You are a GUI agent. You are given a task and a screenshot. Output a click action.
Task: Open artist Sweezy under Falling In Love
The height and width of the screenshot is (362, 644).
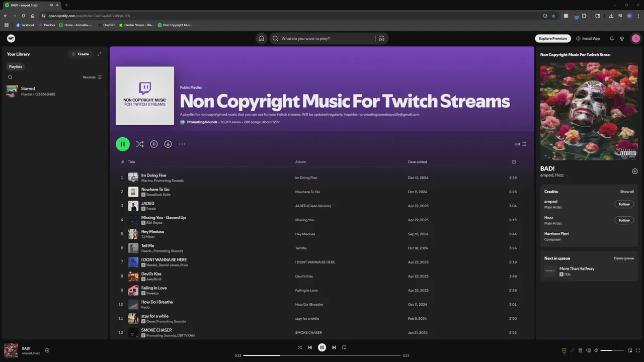click(152, 293)
